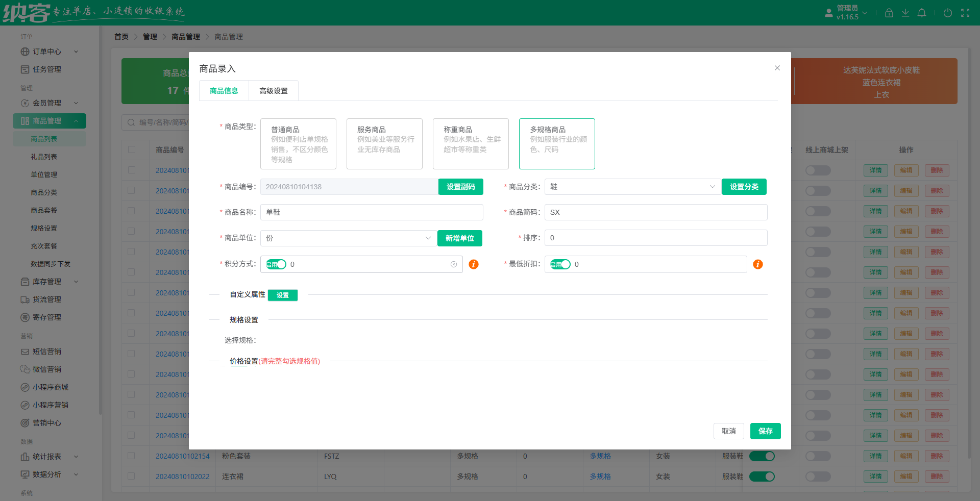Open 礼品列表 in sidebar menu
This screenshot has width=980, height=501.
tap(44, 157)
